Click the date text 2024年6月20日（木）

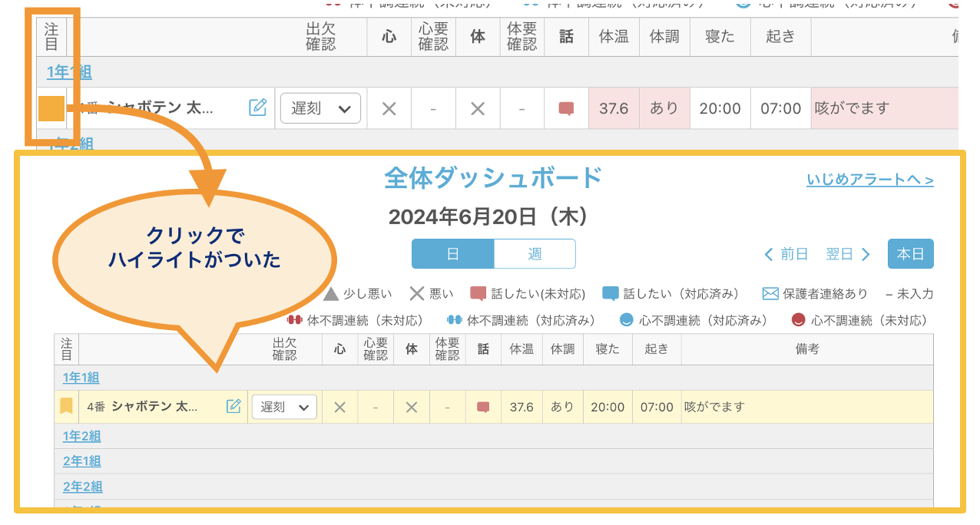(489, 217)
